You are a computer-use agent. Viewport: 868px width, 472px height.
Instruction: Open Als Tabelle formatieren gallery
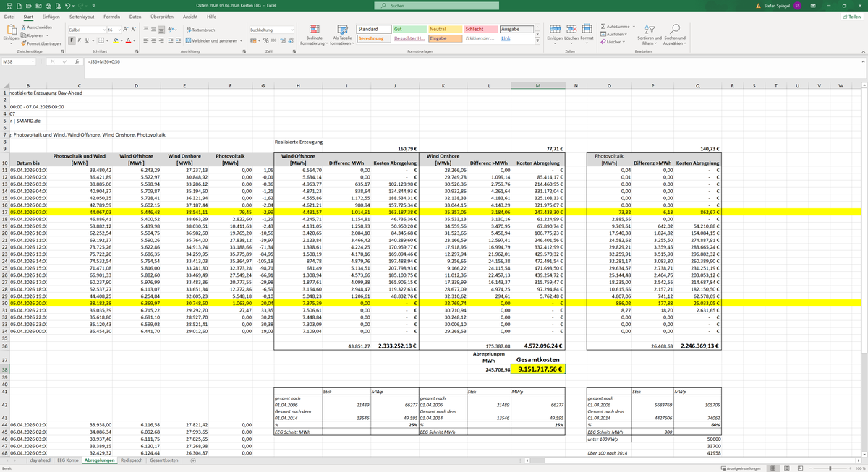pos(342,35)
